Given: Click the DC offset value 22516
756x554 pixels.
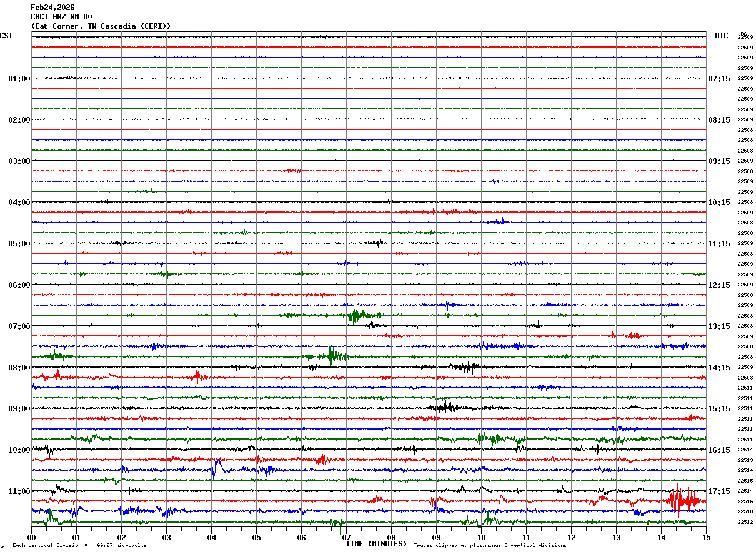Looking at the screenshot, I should click(745, 501).
